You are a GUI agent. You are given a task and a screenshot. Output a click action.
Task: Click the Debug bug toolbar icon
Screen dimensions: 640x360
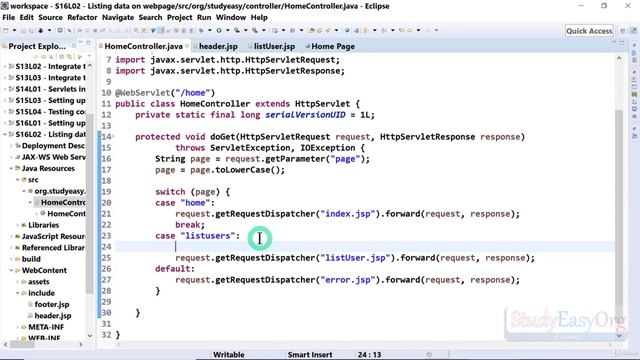(201, 30)
